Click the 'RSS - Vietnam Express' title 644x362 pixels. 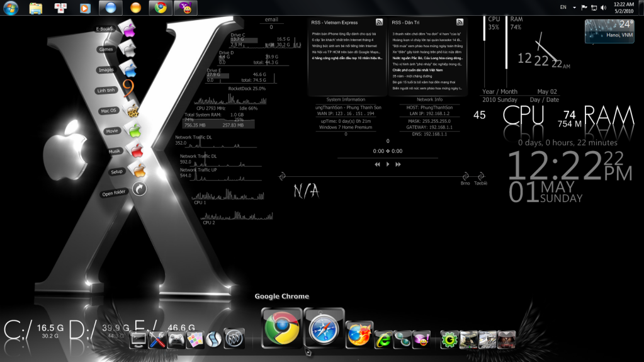334,23
